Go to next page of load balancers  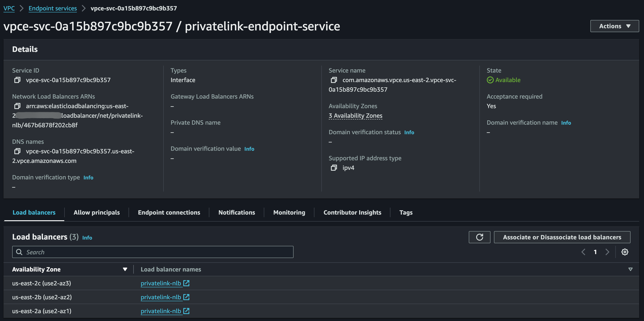(607, 252)
